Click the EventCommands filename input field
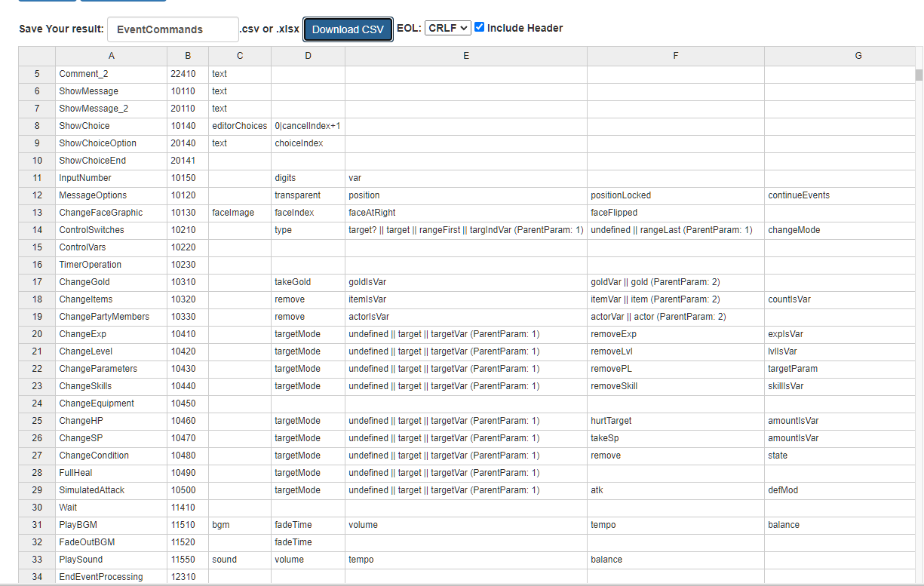This screenshot has width=924, height=586. (172, 28)
